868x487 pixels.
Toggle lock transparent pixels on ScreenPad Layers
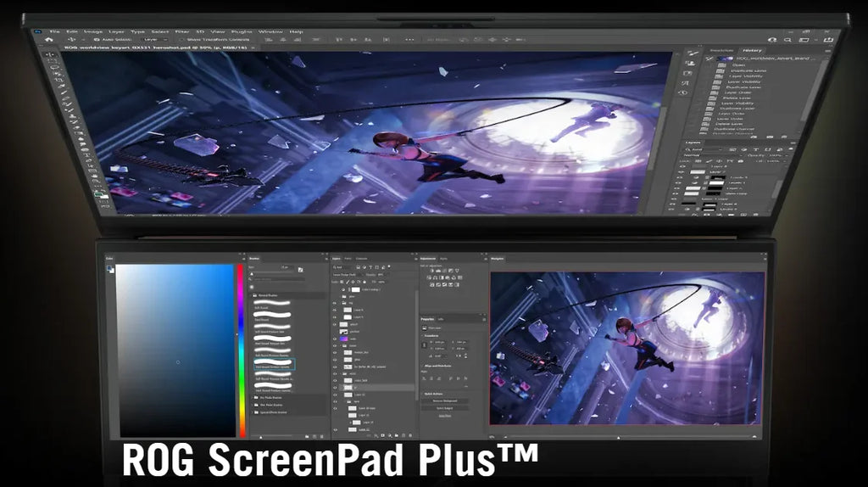pos(342,282)
